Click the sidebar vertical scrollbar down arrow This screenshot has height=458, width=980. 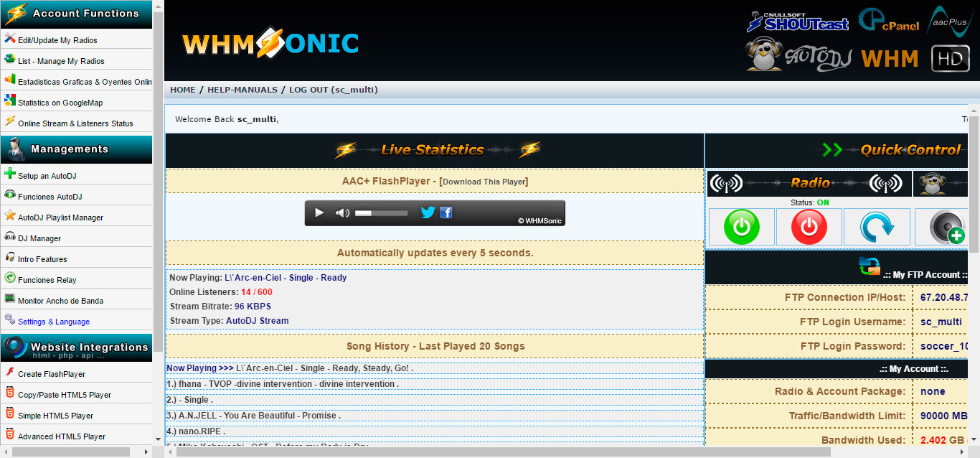[159, 439]
